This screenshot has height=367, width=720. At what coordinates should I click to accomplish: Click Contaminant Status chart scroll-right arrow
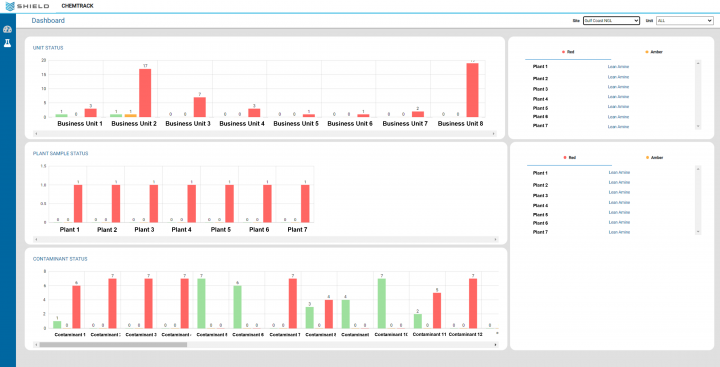tap(495, 344)
